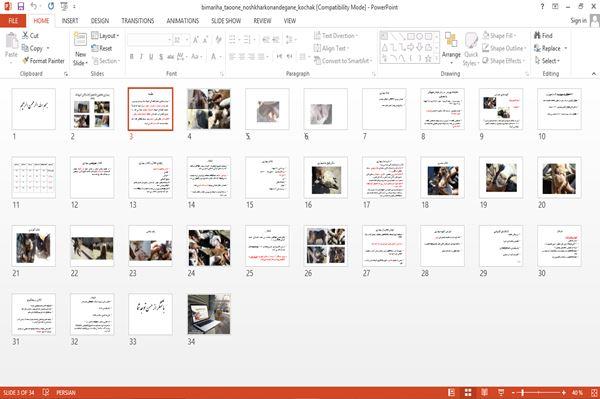Screen dimensions: 600x399
Task: Select slide 11 table thumbnail
Action: pyautogui.click(x=34, y=178)
